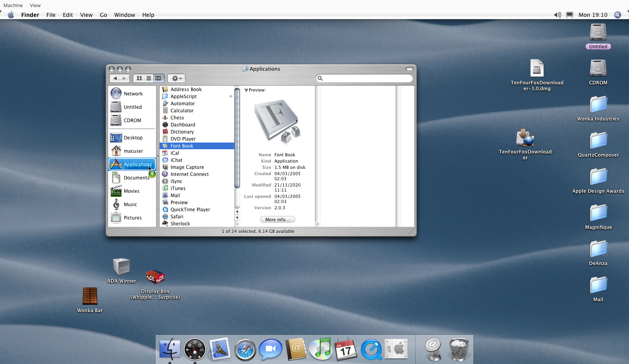Click the @ spring website icon in Dock

click(x=433, y=349)
